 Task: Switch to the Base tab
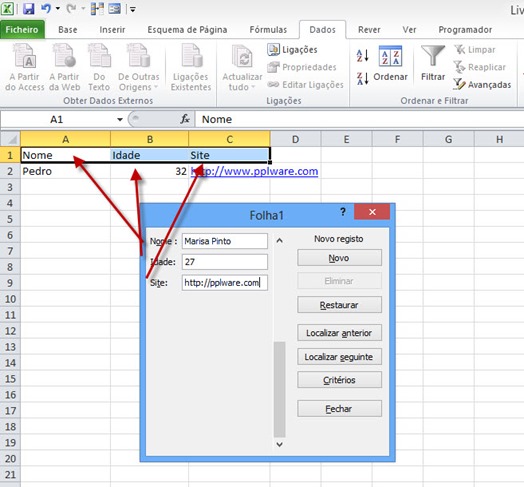(68, 30)
